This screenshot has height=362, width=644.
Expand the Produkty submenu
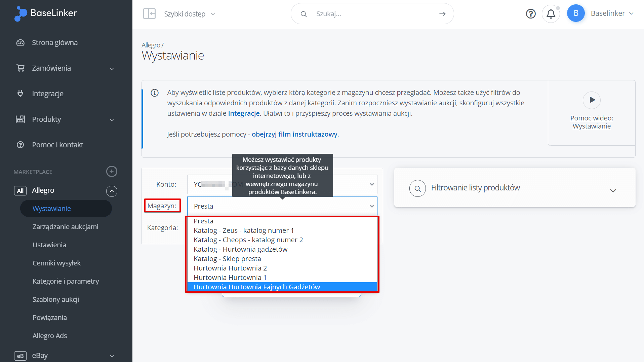112,120
